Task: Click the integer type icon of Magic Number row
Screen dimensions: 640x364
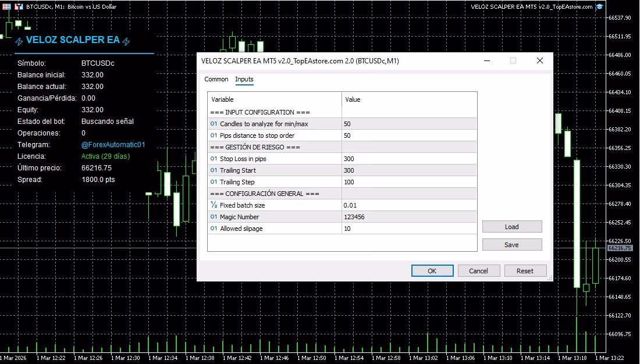Action: click(x=214, y=217)
